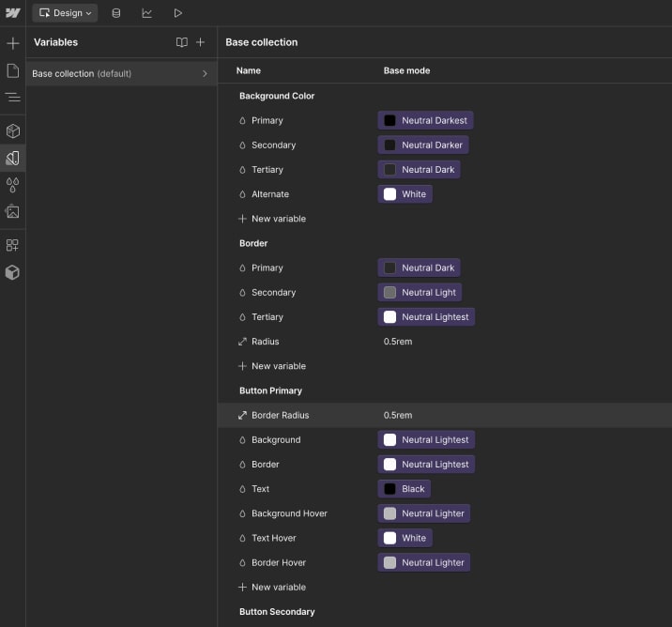The height and width of the screenshot is (627, 672).
Task: Open Neutral Lightest chip for Button Background
Action: point(426,439)
